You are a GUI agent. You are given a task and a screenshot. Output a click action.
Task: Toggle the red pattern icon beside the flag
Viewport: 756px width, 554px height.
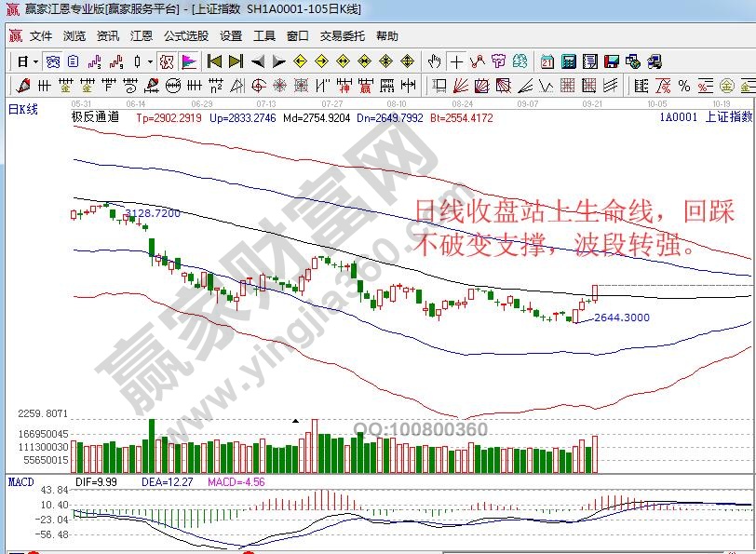166,62
